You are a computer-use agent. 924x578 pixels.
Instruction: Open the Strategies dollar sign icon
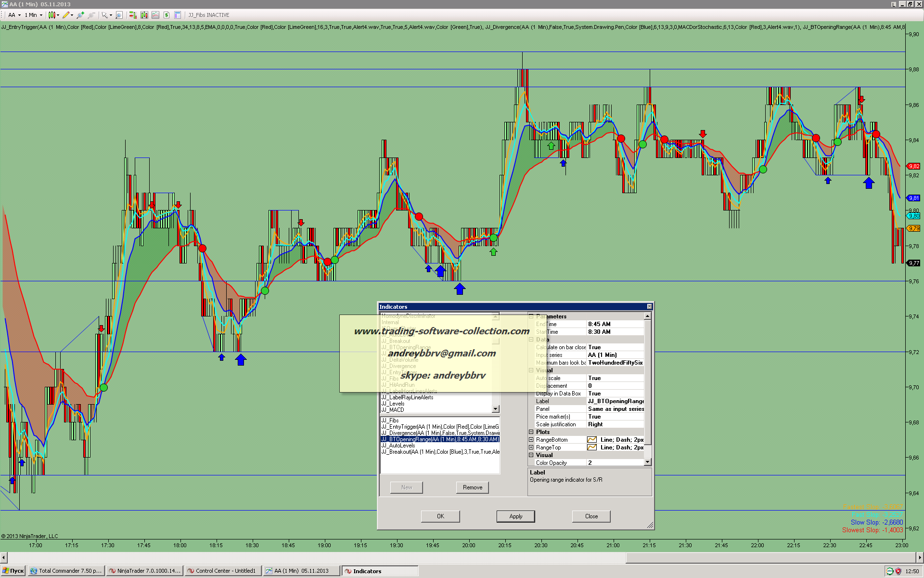pyautogui.click(x=167, y=15)
